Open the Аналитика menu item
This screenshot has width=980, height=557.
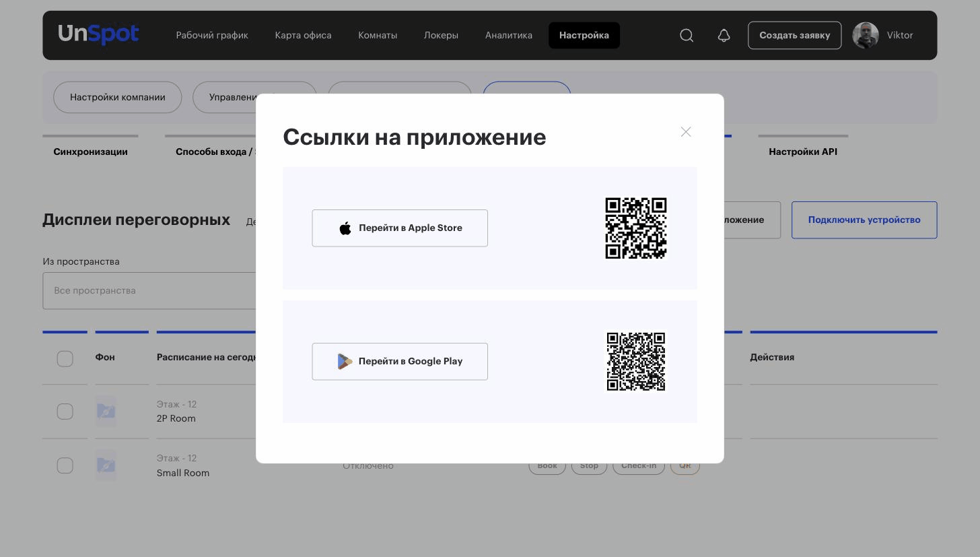509,35
